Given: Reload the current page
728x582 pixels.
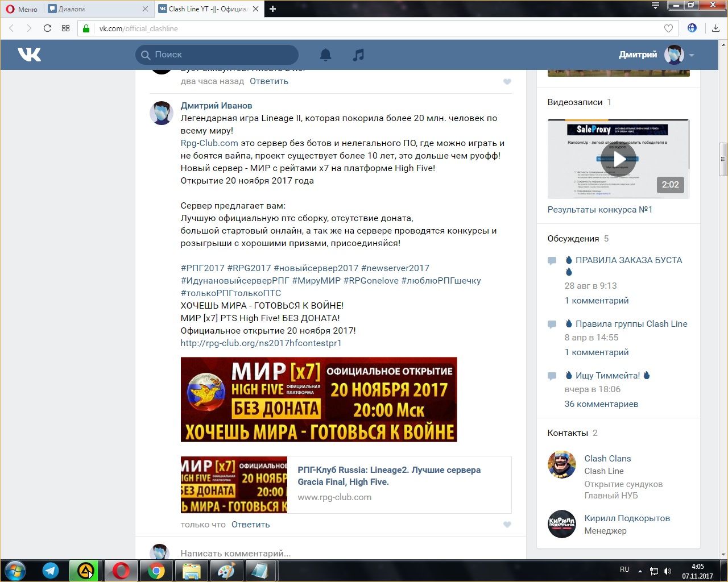Looking at the screenshot, I should 48,28.
